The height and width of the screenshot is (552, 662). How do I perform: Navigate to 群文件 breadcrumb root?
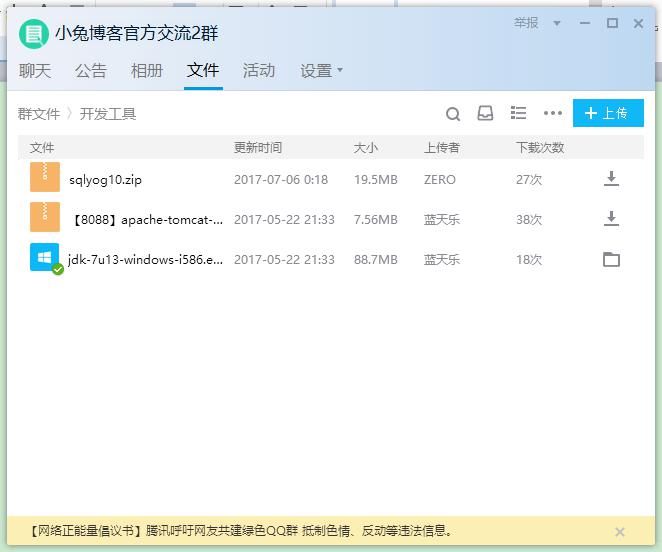click(x=39, y=114)
